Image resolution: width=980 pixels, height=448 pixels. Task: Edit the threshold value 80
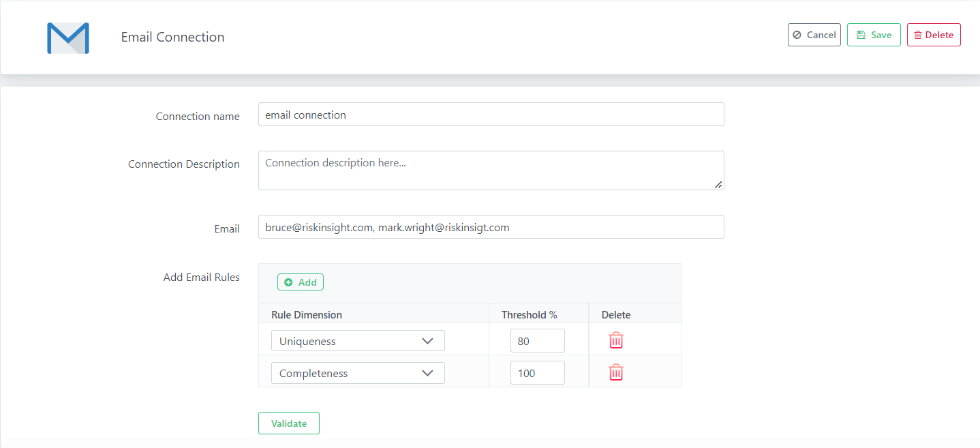pyautogui.click(x=537, y=341)
